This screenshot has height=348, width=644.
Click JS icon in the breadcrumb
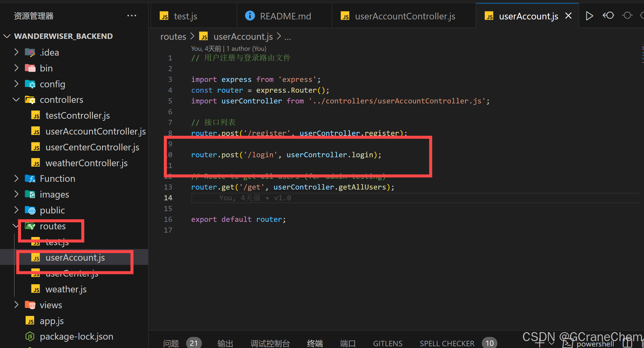[x=204, y=36]
